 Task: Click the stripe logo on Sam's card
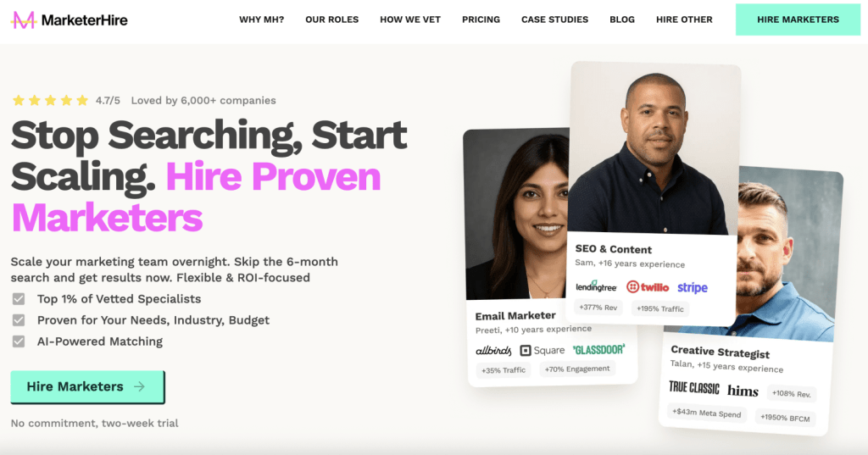coord(693,288)
